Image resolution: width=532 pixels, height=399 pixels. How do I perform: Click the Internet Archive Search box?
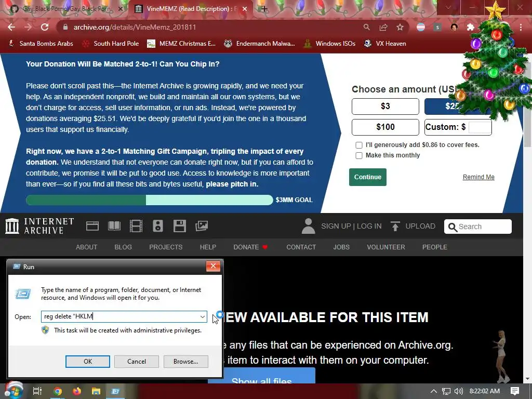(478, 227)
